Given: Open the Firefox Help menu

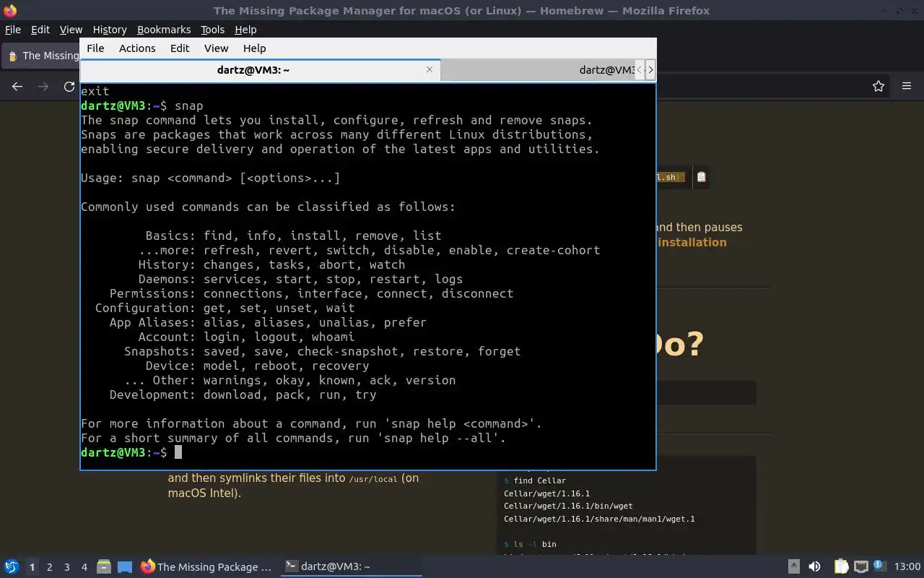Looking at the screenshot, I should [245, 30].
